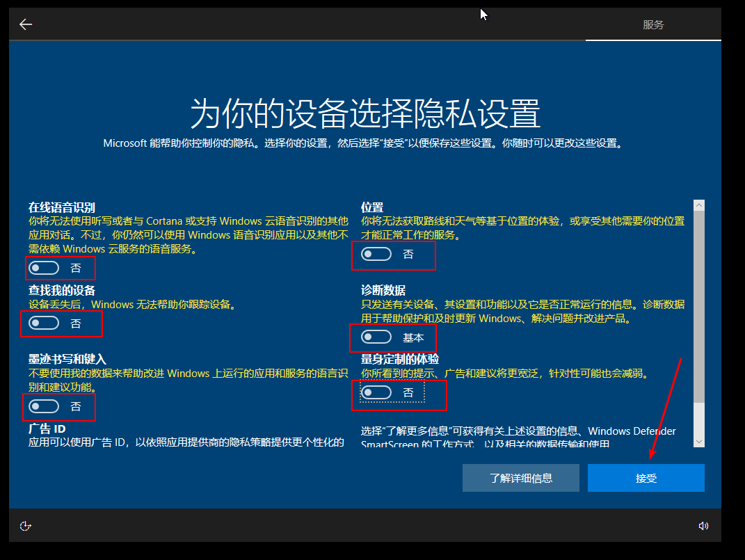745x560 pixels.
Task: Select the 服务 tab
Action: coord(652,25)
